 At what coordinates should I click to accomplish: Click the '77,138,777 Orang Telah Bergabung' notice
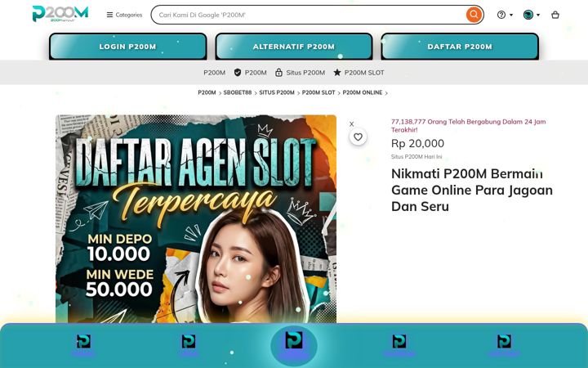(x=469, y=125)
